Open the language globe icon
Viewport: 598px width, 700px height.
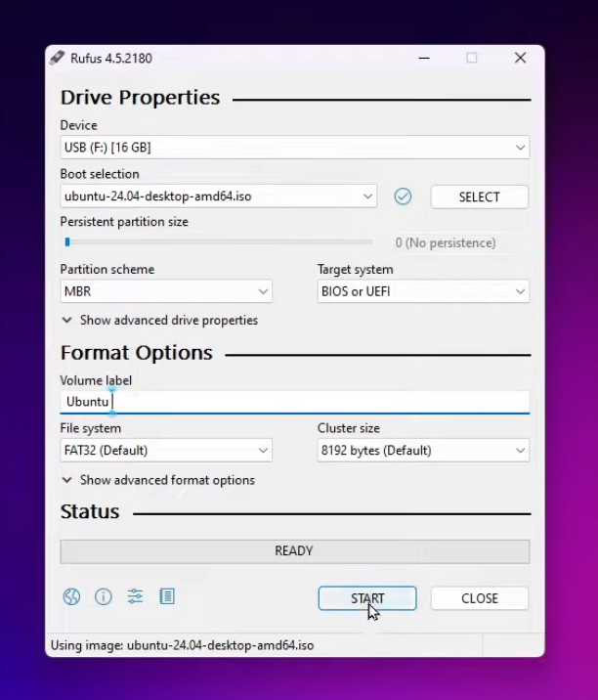(71, 596)
